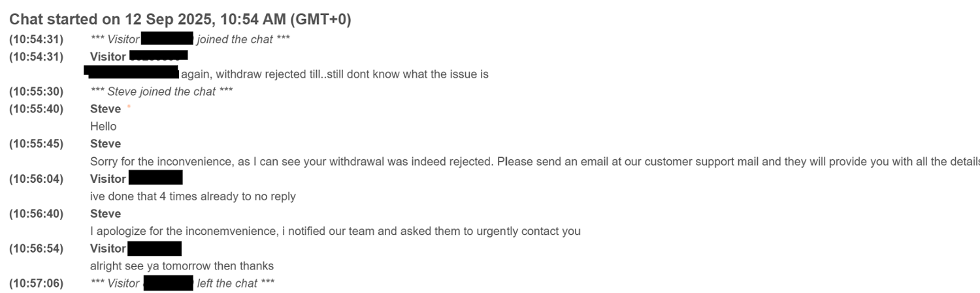
Task: Select the (10:55:30) timestamp
Action: pos(37,91)
